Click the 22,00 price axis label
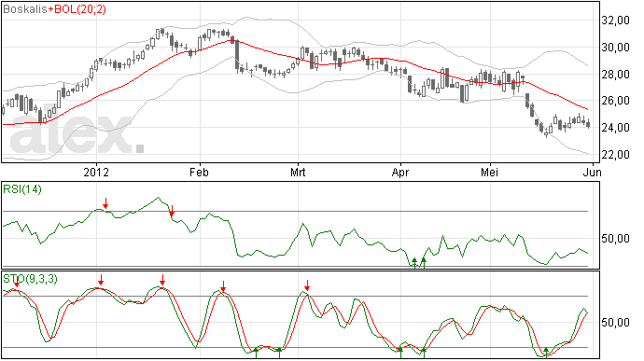 615,155
